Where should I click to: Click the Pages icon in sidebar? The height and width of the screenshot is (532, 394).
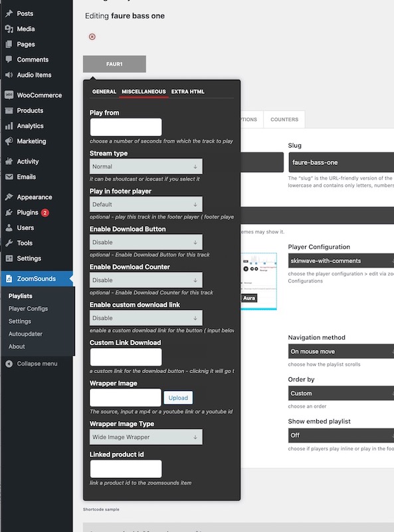click(9, 44)
